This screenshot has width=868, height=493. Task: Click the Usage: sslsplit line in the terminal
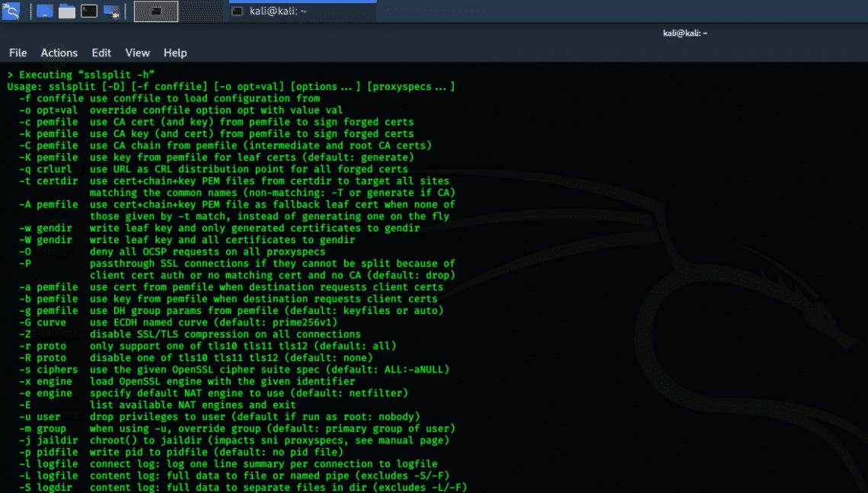[x=228, y=86]
